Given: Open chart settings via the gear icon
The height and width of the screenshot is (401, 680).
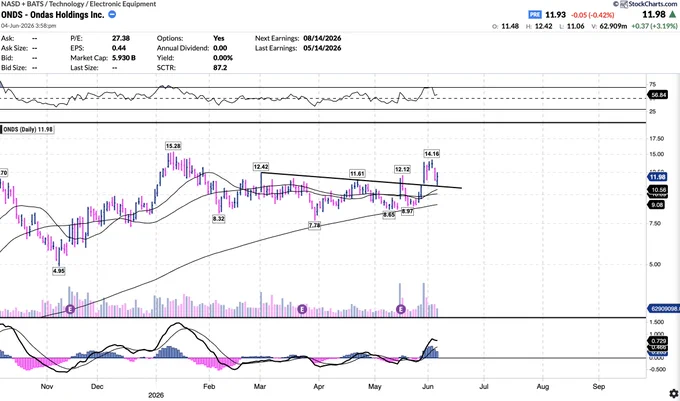Looking at the screenshot, I should (x=673, y=393).
